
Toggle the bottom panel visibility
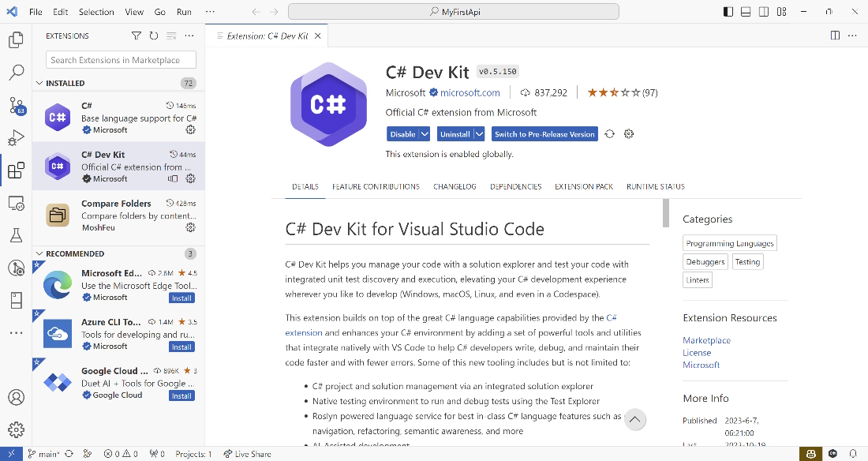click(746, 12)
